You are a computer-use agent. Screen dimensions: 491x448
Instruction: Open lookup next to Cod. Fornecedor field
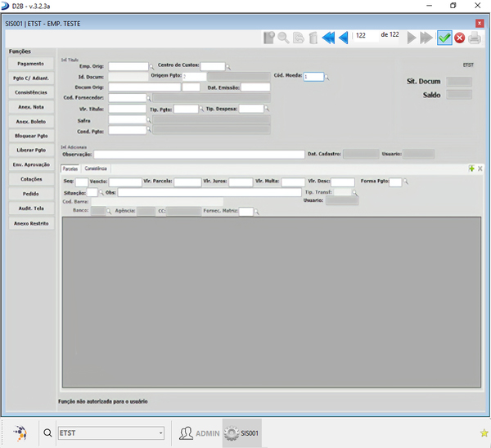[149, 99]
